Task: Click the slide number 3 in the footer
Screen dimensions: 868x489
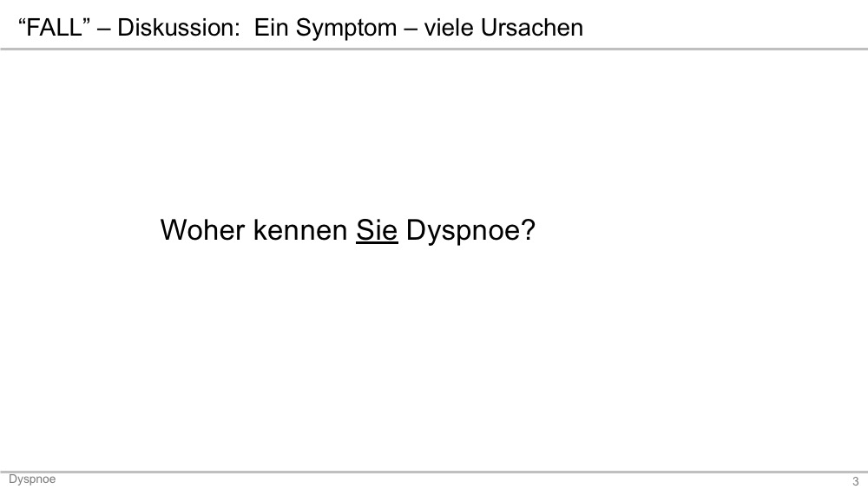Action: [x=855, y=481]
